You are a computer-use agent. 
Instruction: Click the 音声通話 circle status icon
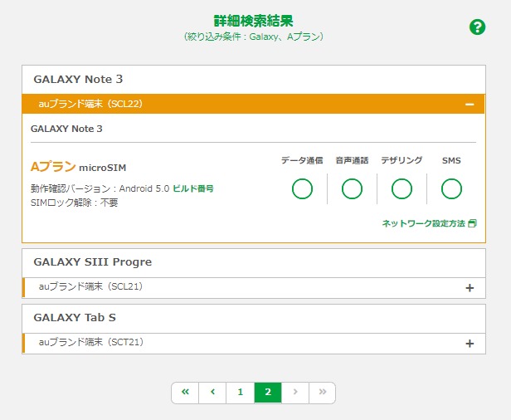[352, 189]
